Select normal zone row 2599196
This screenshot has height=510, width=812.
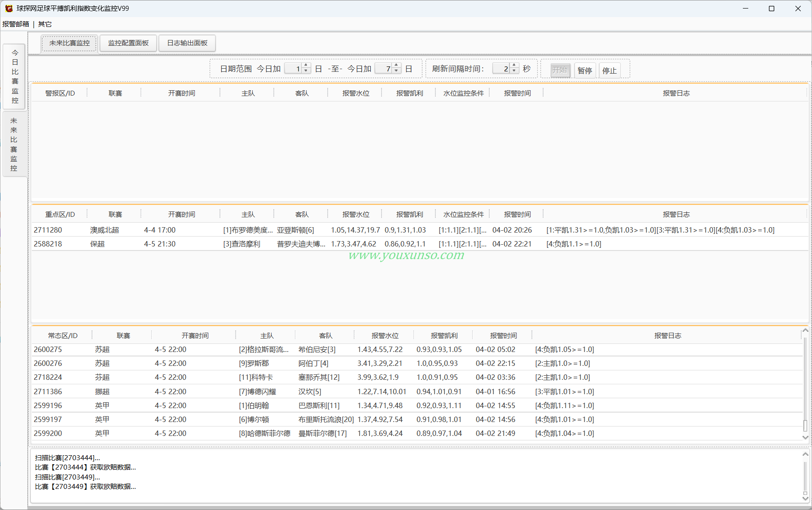coord(417,405)
